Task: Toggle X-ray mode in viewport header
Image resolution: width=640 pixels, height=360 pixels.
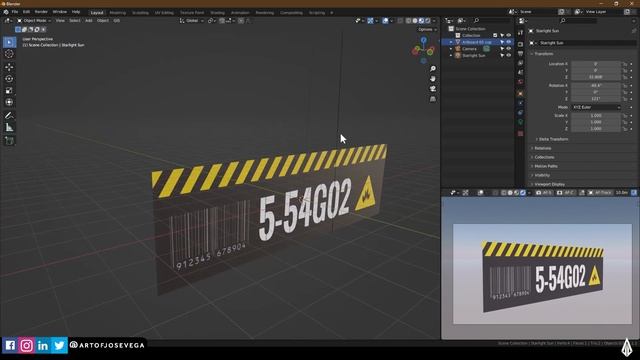Action: pos(400,20)
